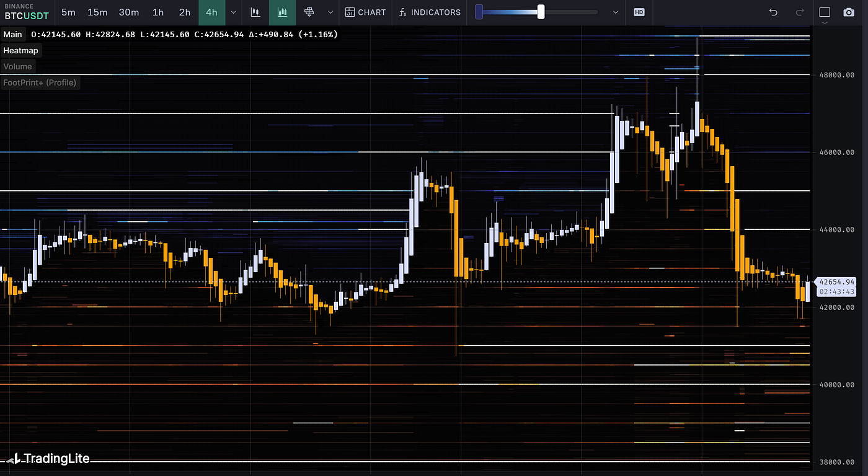Click the 38000.00 price axis label
868x476 pixels.
point(837,462)
